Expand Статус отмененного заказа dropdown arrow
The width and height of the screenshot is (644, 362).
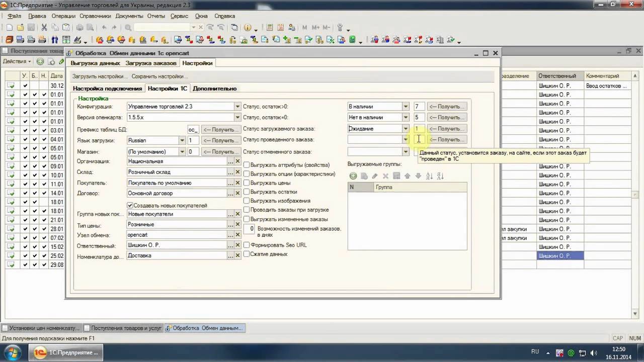[406, 151]
